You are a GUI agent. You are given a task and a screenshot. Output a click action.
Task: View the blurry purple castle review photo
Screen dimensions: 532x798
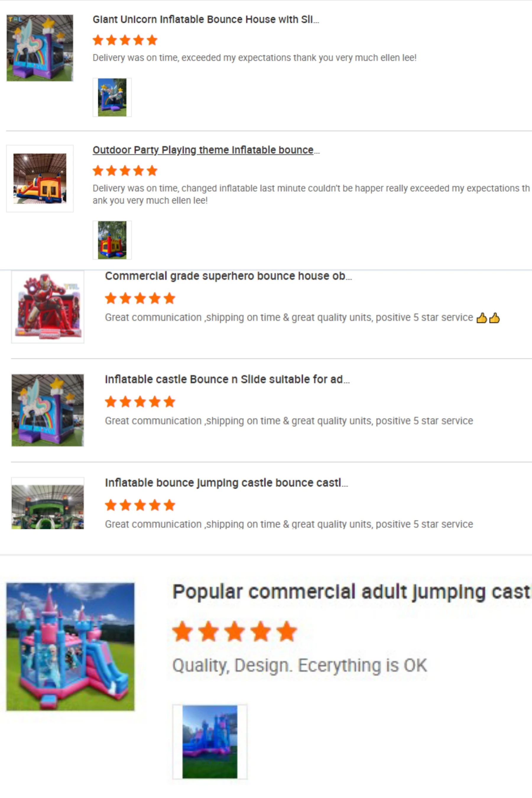click(x=210, y=742)
